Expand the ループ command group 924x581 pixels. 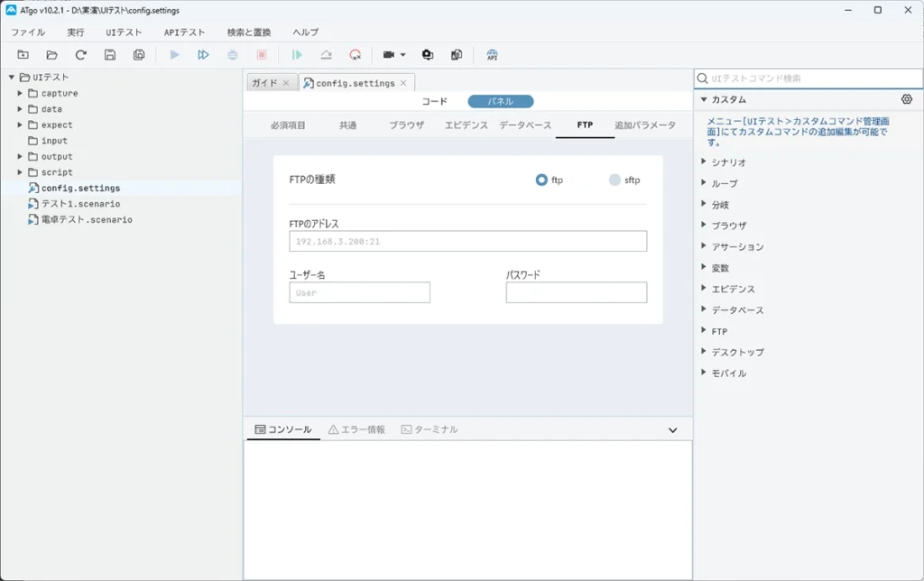pos(704,182)
